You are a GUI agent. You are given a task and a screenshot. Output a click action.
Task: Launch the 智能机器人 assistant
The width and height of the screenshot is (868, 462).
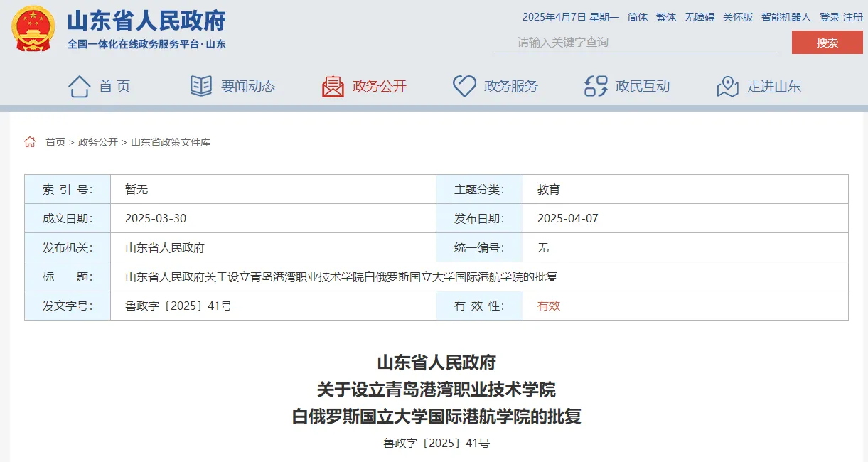click(786, 17)
